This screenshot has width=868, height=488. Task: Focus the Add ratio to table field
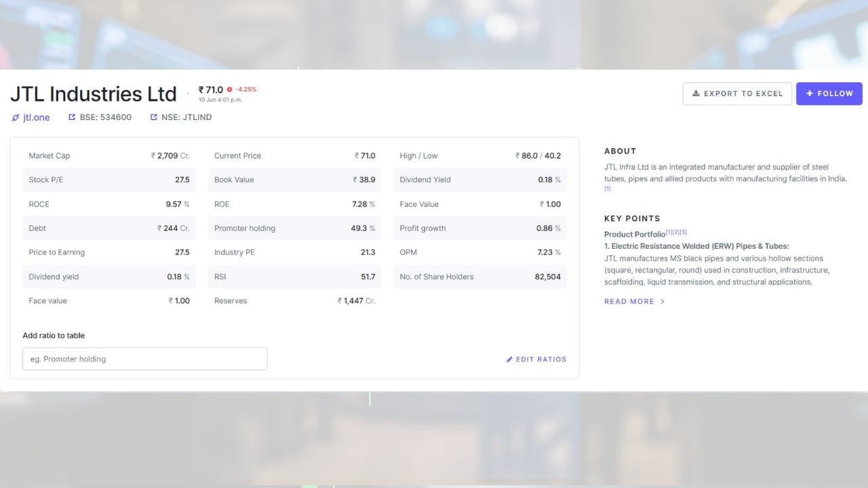pyautogui.click(x=145, y=359)
